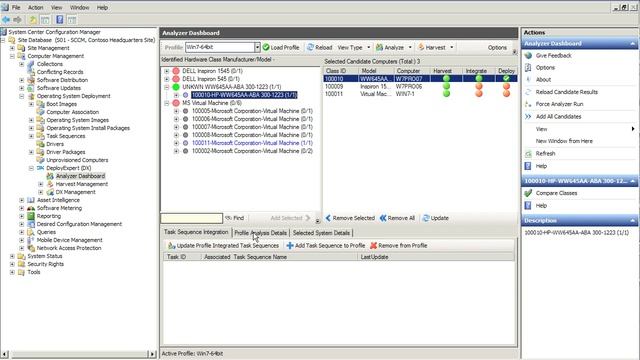Click Reload Candidate Results action
The width and height of the screenshot is (640, 360).
[x=567, y=92]
